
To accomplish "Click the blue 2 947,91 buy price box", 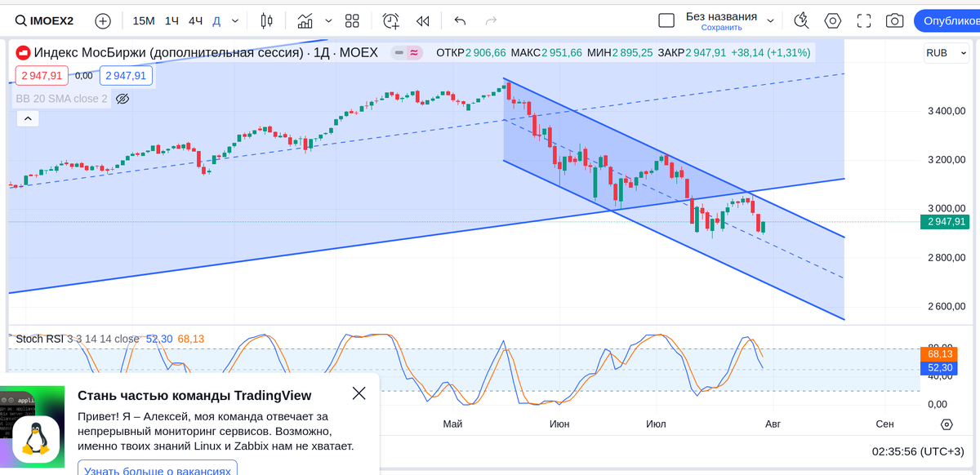I will (126, 76).
